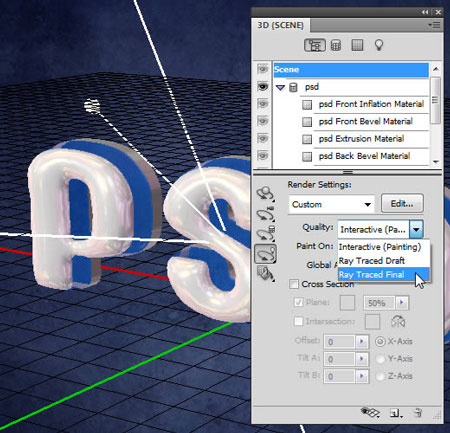The height and width of the screenshot is (433, 450).
Task: Delete selected item trash icon
Action: pyautogui.click(x=418, y=413)
